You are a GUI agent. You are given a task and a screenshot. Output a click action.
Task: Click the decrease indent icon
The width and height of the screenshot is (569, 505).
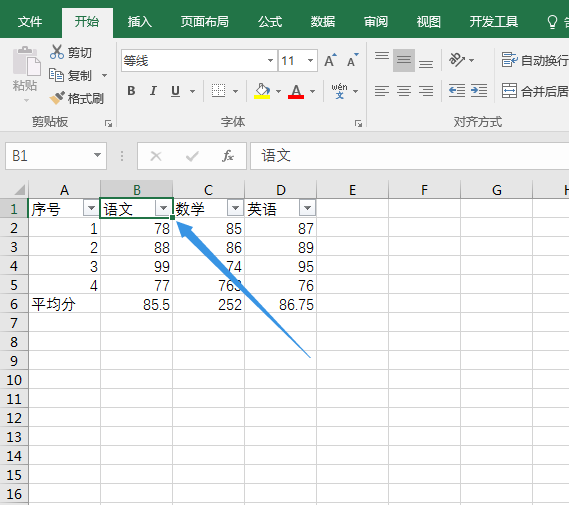pos(457,91)
